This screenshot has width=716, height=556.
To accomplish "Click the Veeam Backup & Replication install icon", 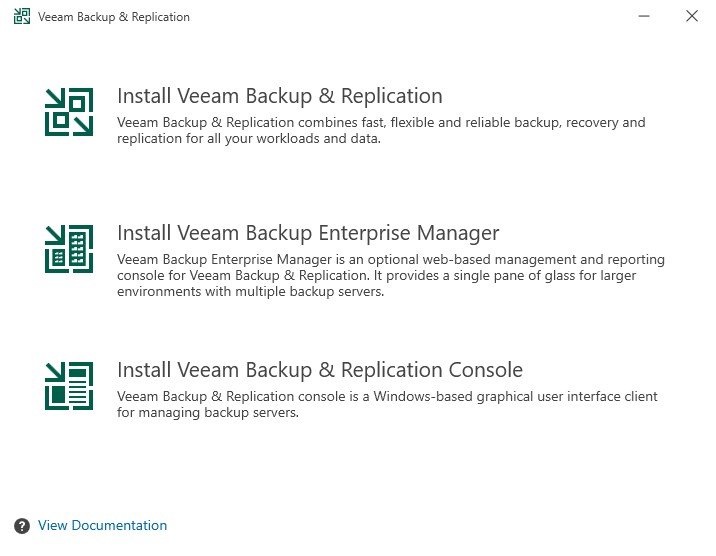I will tap(69, 112).
